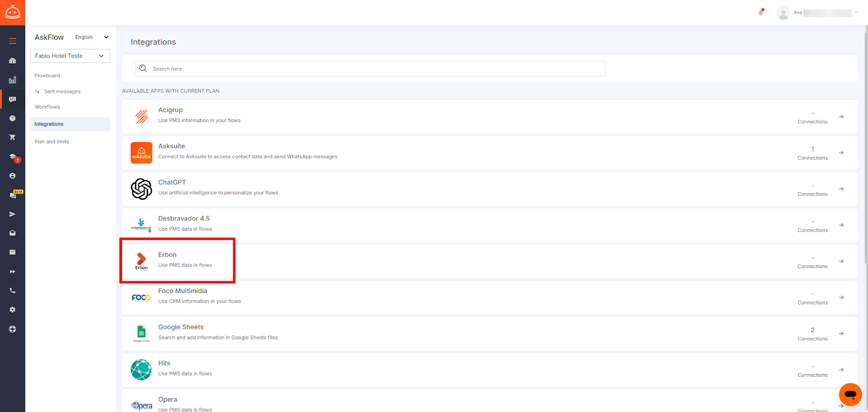Click the Asksuite robot logo
This screenshot has height=412, width=868.
(12, 12)
